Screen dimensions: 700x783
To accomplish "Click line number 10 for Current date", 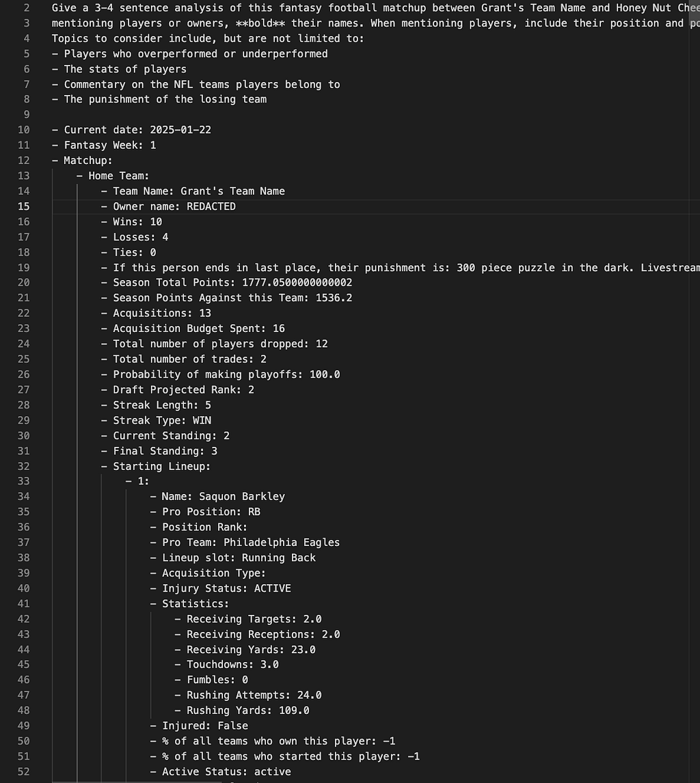I will [x=23, y=130].
